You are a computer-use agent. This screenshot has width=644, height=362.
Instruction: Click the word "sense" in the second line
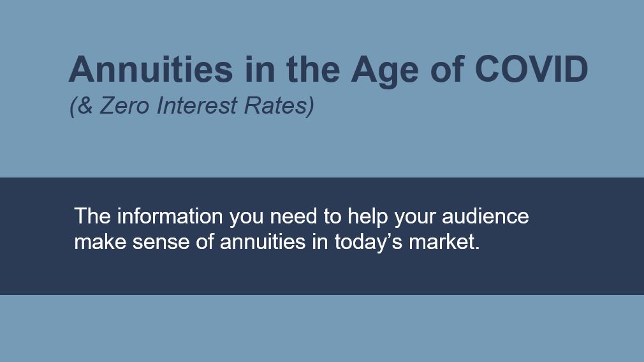[161, 243]
